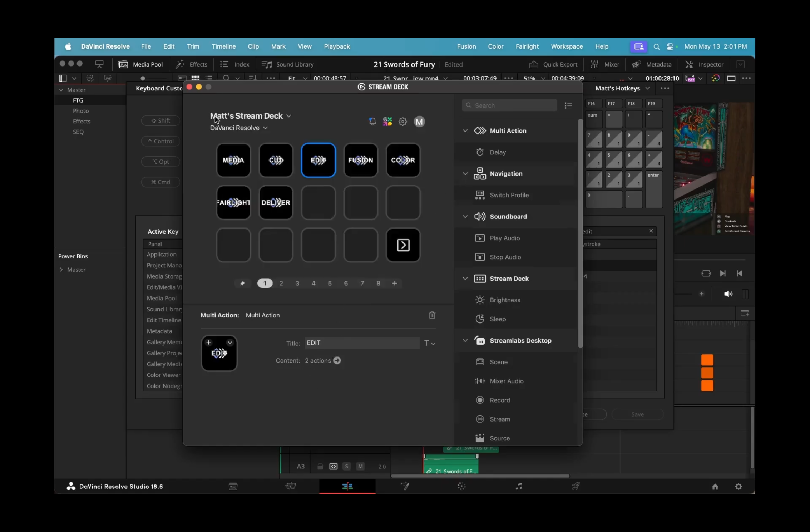Image resolution: width=810 pixels, height=532 pixels.
Task: Go to Fairlight page in Resolve bottom bar
Action: tap(519, 486)
